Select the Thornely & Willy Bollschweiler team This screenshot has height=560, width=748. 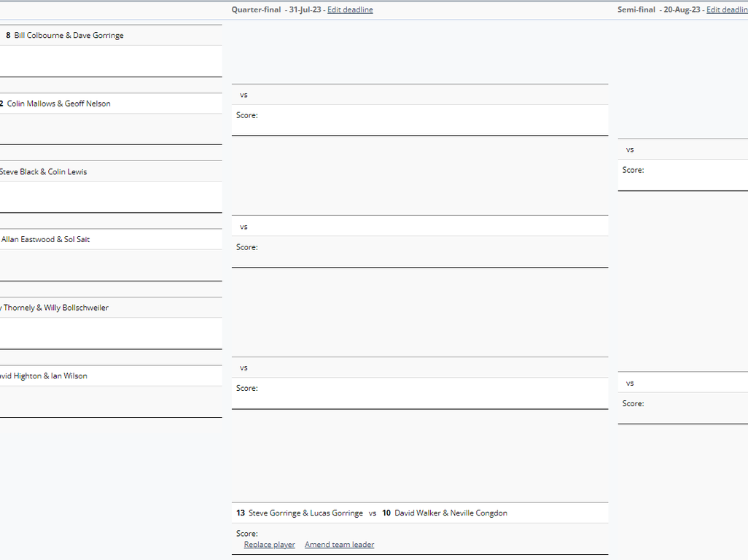click(55, 308)
